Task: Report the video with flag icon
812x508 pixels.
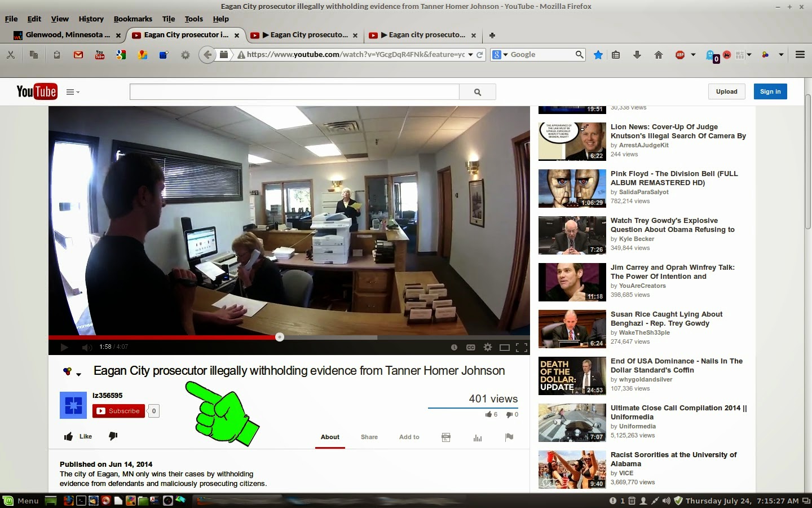Action: point(509,437)
